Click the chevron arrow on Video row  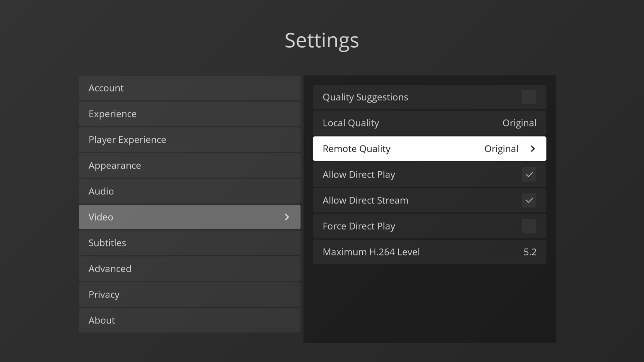(287, 217)
